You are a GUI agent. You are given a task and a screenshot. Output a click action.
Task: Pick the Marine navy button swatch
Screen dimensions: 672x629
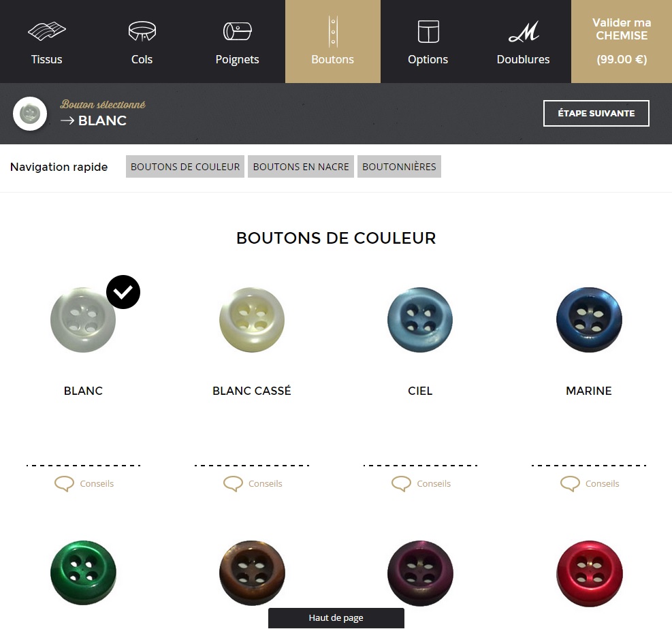[589, 320]
